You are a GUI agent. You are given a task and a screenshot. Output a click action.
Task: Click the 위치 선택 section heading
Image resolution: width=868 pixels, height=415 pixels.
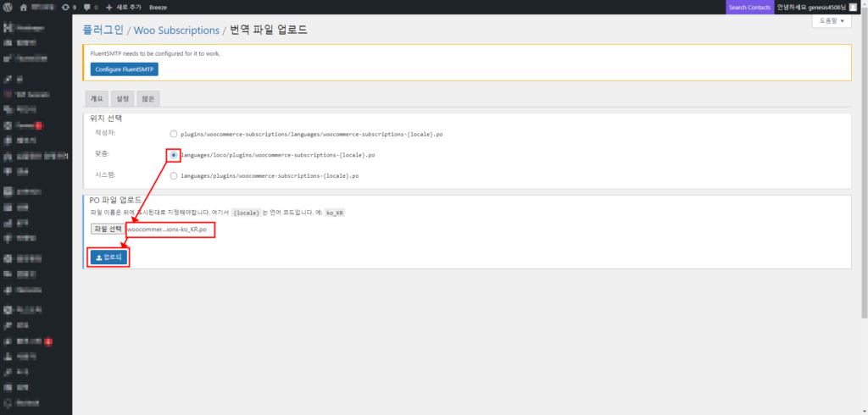tap(105, 118)
